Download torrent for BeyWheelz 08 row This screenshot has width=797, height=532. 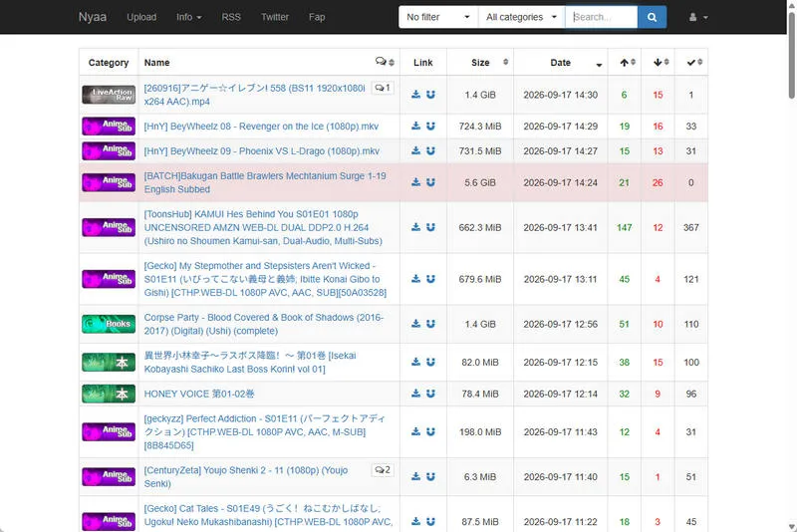click(415, 126)
